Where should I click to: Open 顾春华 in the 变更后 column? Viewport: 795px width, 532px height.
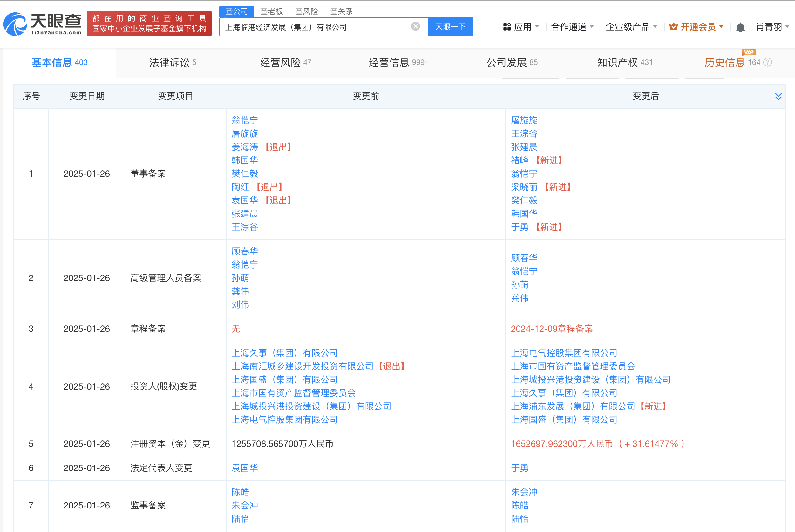pos(524,258)
